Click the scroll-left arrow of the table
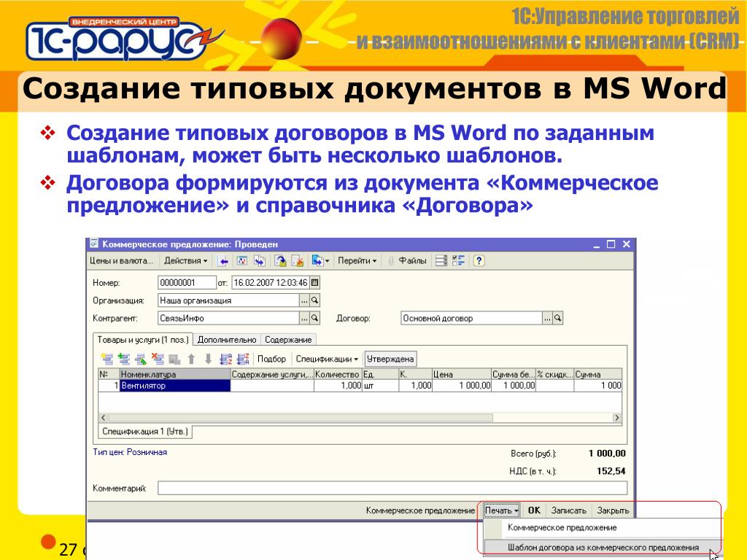 pos(104,418)
